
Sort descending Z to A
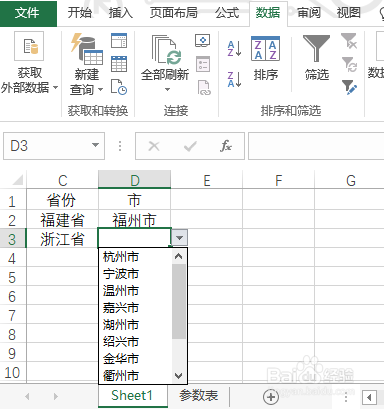point(234,79)
